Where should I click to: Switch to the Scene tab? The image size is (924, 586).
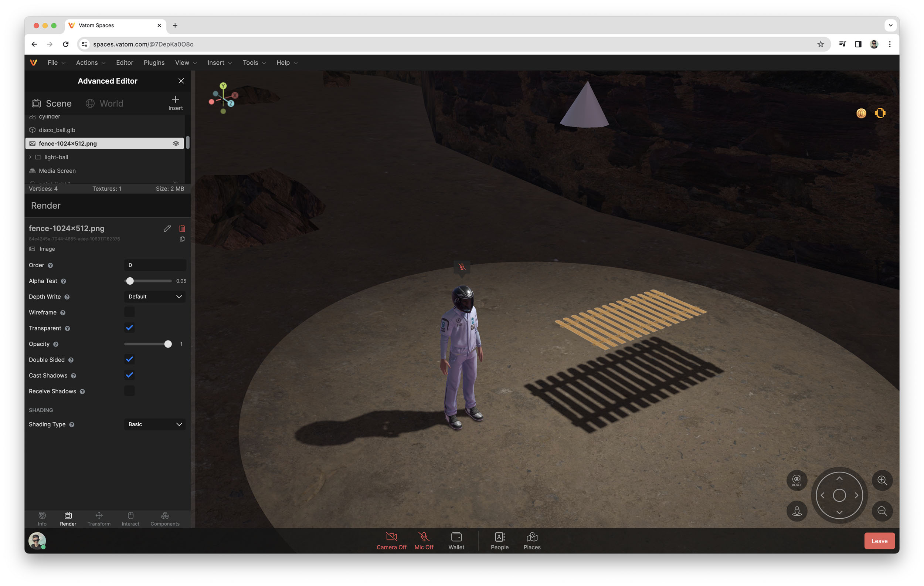(51, 103)
